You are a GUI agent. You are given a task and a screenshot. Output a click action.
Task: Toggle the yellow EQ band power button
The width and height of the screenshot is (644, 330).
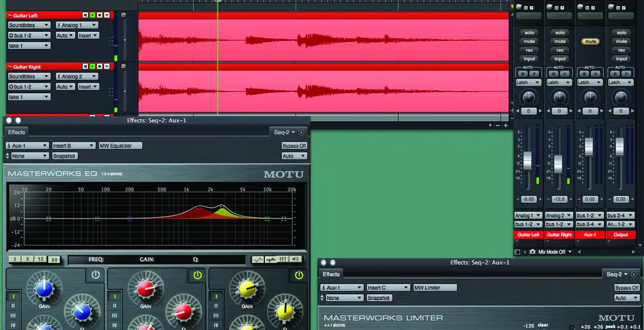299,275
